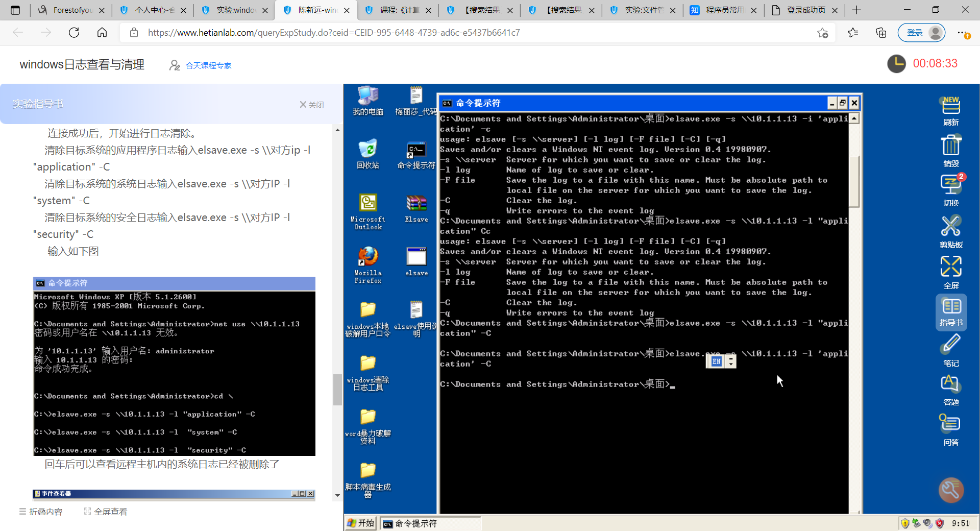This screenshot has height=531, width=980.
Task: Click the 登录 login button
Action: [921, 33]
